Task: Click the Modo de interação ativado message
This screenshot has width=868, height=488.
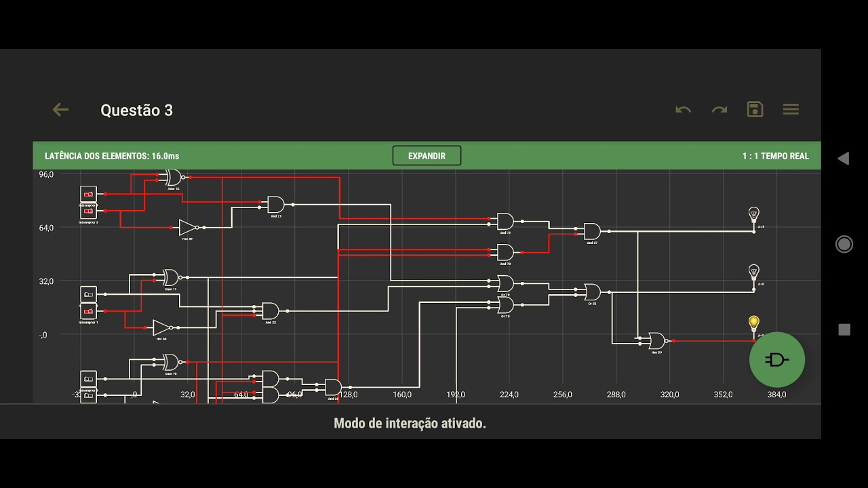Action: coord(410,424)
